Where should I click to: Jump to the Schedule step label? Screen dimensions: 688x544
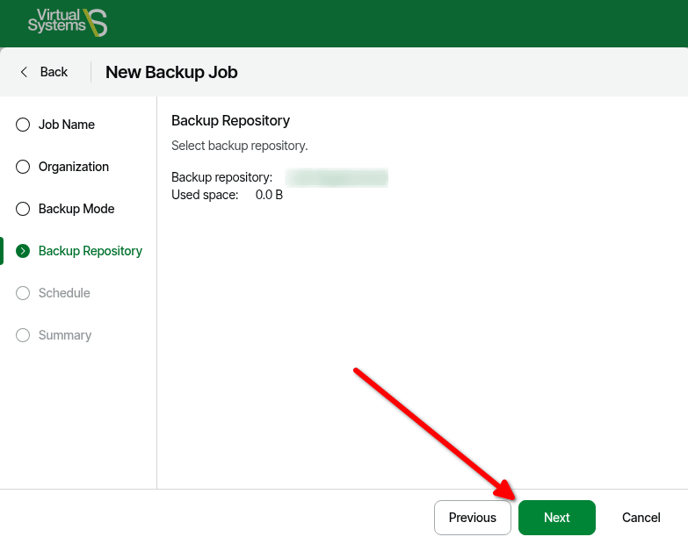[64, 293]
